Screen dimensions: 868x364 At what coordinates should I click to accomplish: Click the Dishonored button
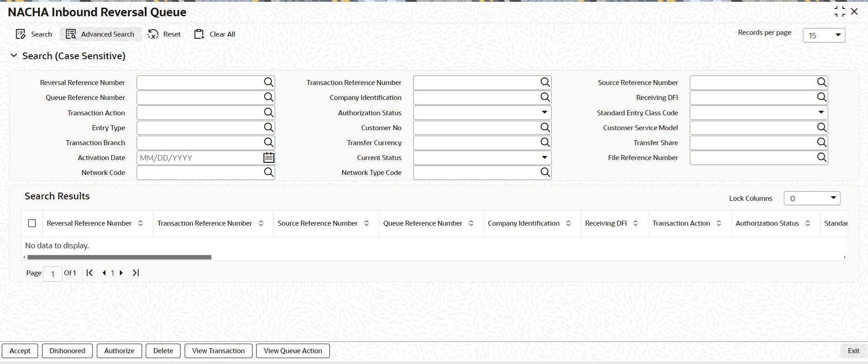tap(67, 351)
